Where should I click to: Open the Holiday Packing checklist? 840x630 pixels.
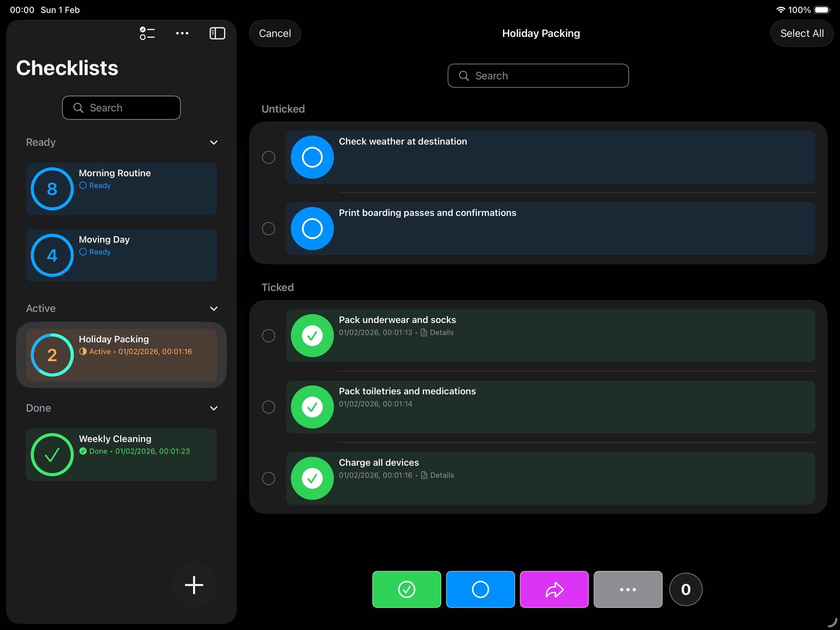click(121, 355)
